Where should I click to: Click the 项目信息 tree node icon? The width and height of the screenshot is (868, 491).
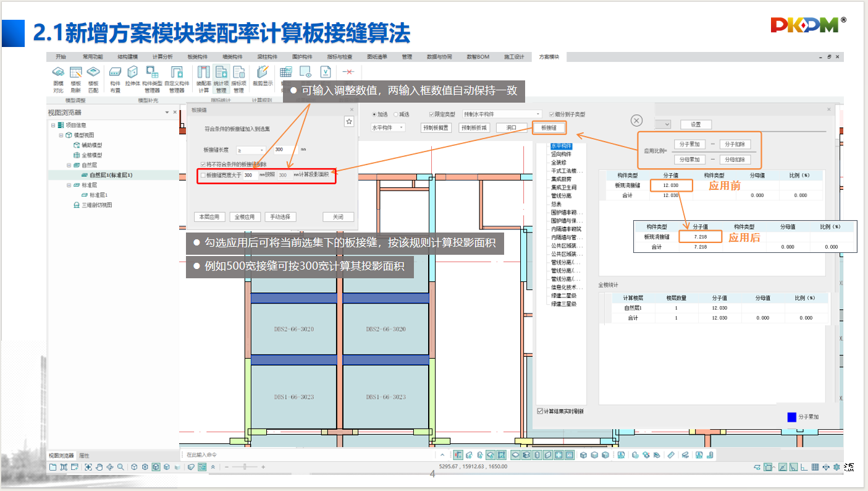pyautogui.click(x=61, y=125)
